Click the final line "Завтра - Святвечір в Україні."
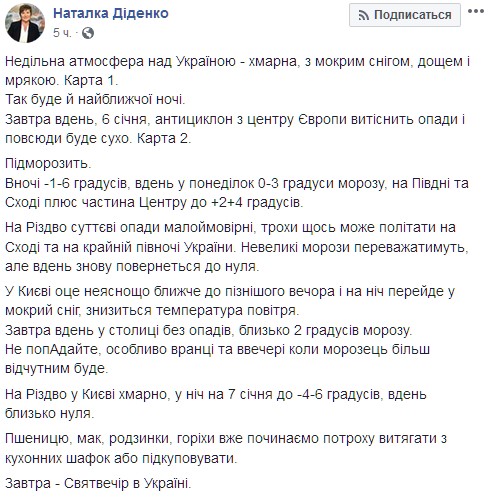The image size is (489, 500). [98, 483]
